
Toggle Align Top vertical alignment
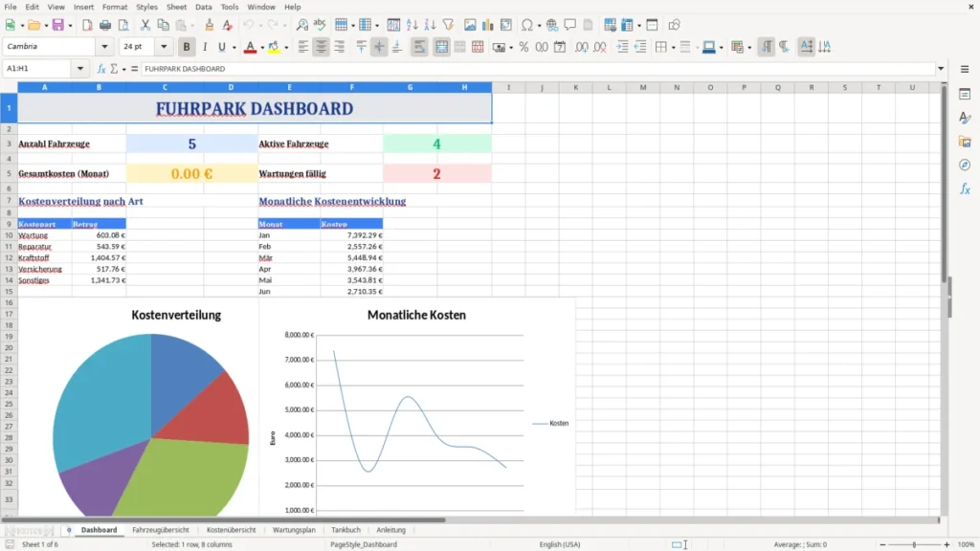point(361,47)
